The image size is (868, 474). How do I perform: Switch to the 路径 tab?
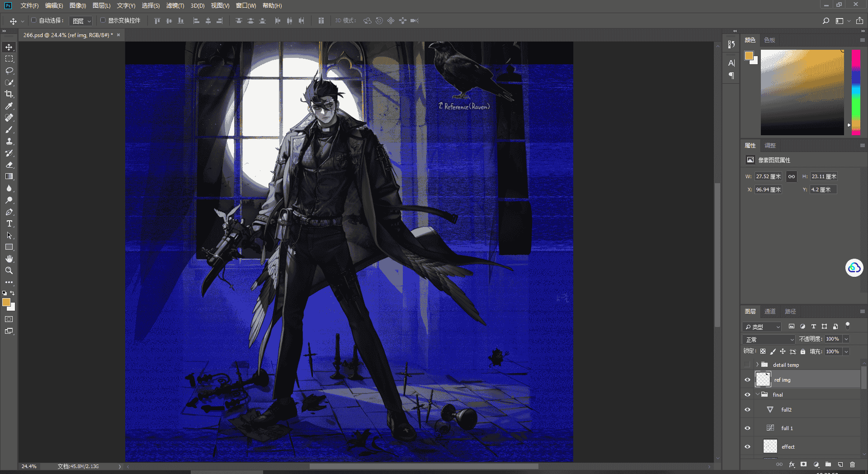790,311
